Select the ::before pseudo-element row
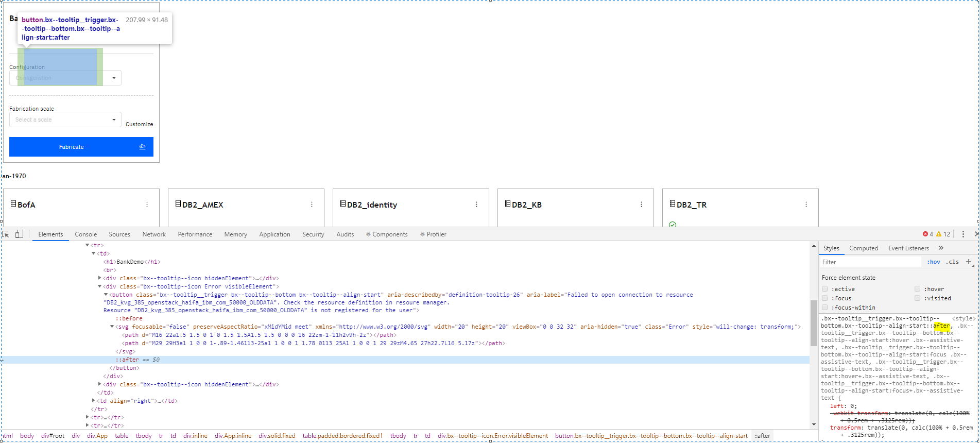 tap(129, 318)
